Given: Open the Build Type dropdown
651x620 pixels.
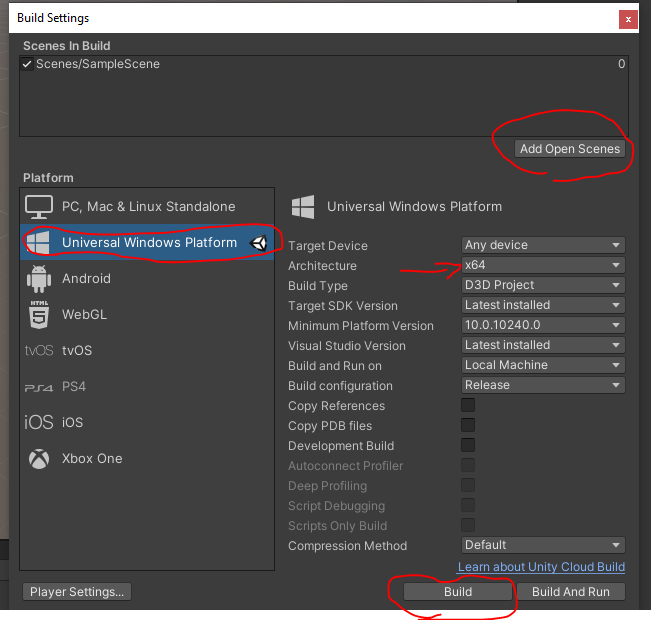Looking at the screenshot, I should (543, 285).
